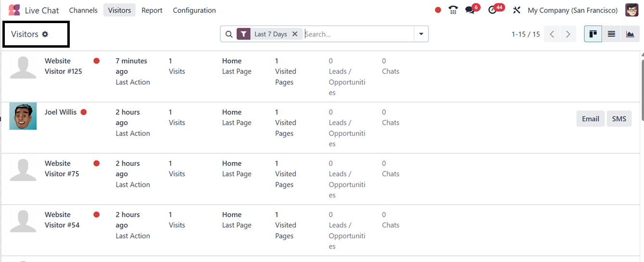Click the Live Chat app logo icon

pos(14,10)
